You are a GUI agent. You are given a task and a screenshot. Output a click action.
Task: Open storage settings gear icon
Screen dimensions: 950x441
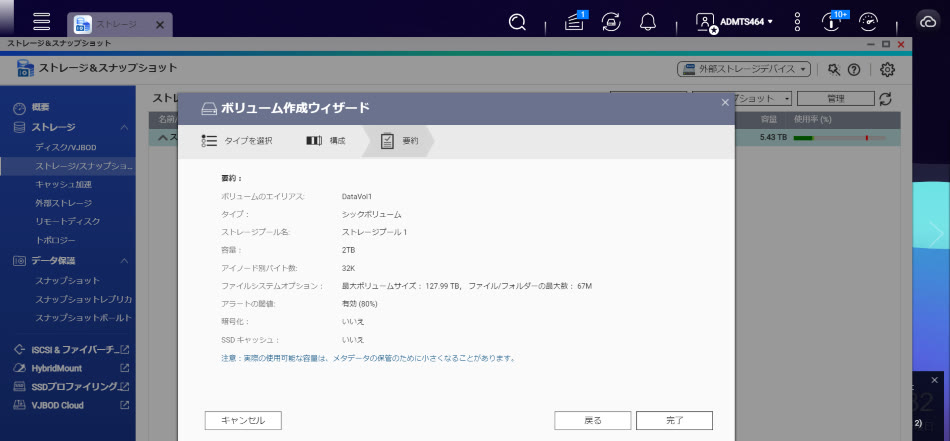(887, 70)
